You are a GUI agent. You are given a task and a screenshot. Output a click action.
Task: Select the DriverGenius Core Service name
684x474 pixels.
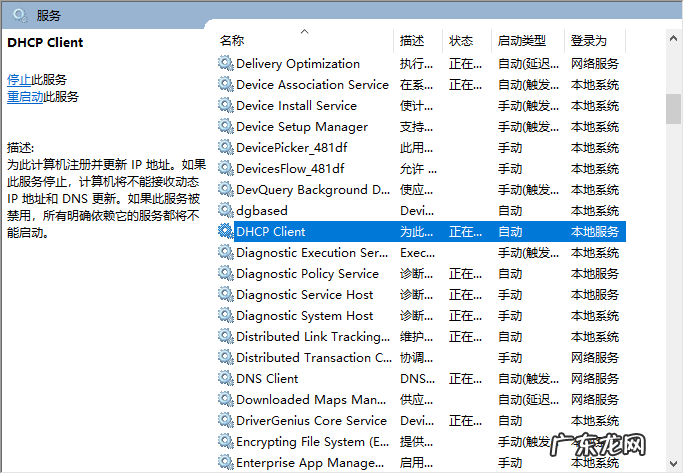coord(311,420)
